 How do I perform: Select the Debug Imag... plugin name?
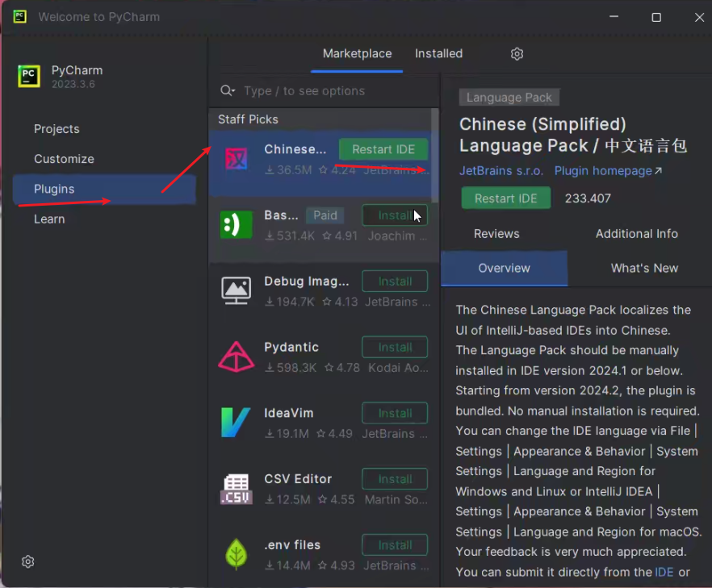(307, 281)
